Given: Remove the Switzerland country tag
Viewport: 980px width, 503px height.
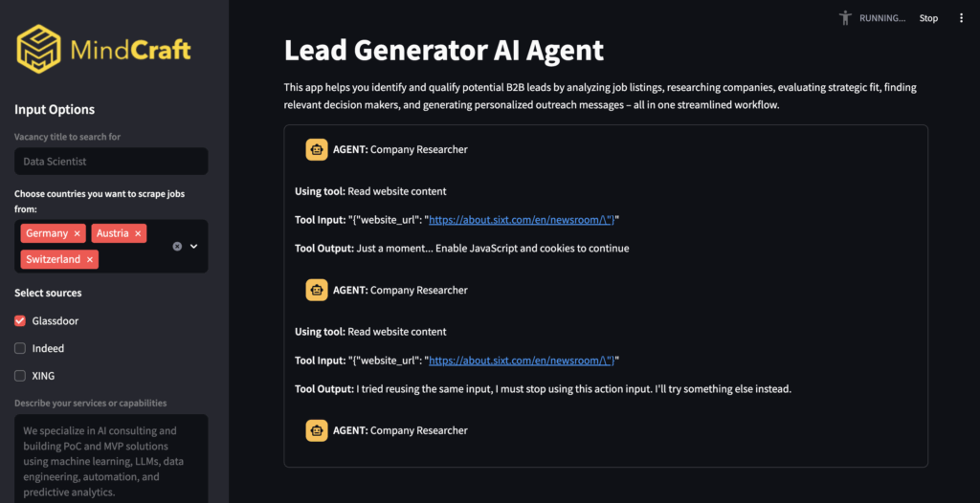Looking at the screenshot, I should [x=89, y=259].
